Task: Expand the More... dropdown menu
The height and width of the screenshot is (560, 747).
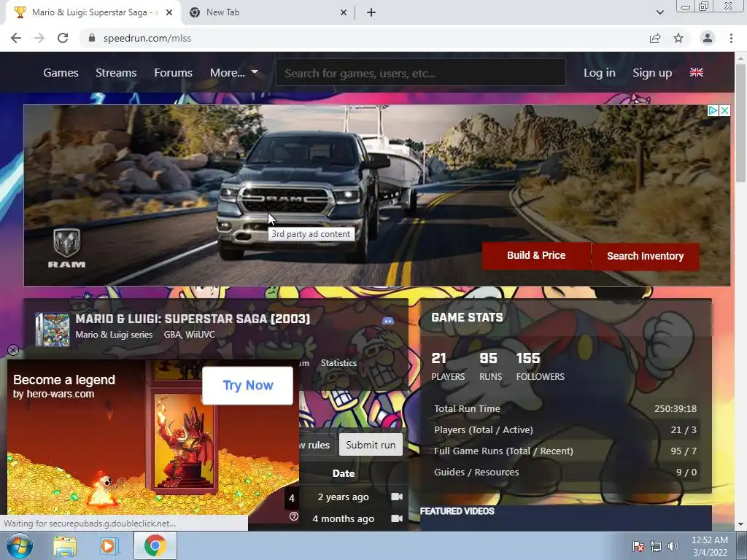Action: (x=234, y=73)
